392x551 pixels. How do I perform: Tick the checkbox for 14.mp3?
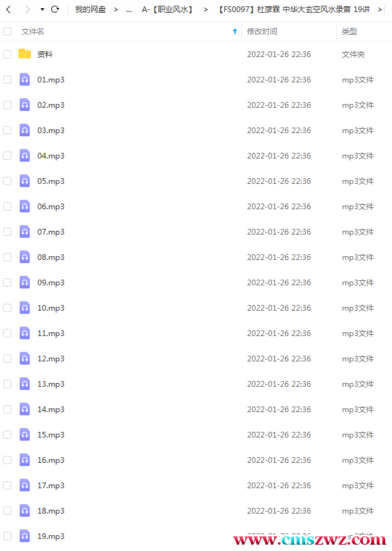click(8, 410)
